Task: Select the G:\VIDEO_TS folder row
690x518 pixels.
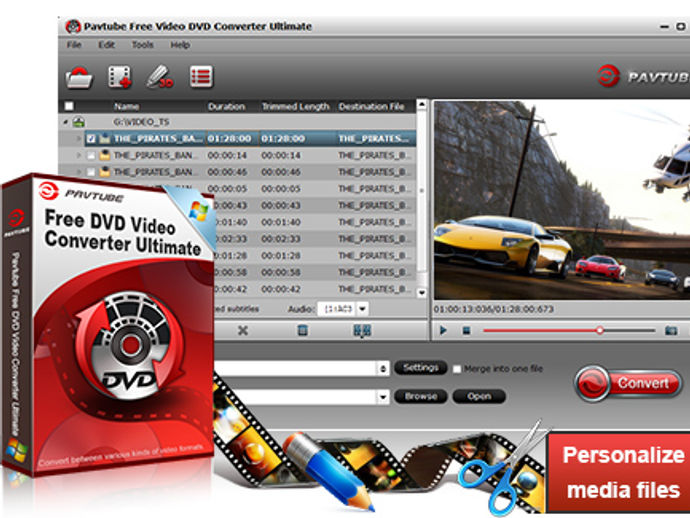Action: (238, 122)
